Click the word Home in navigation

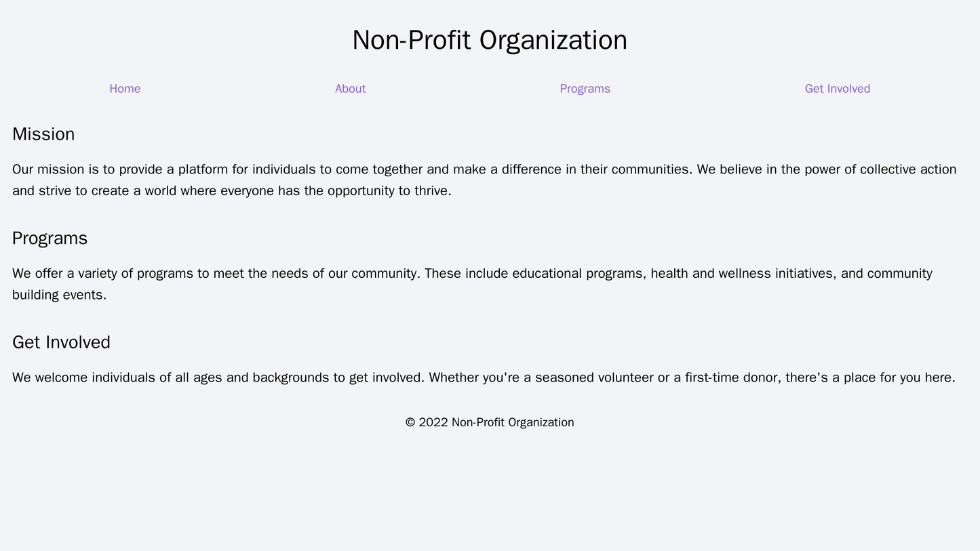pyautogui.click(x=125, y=88)
